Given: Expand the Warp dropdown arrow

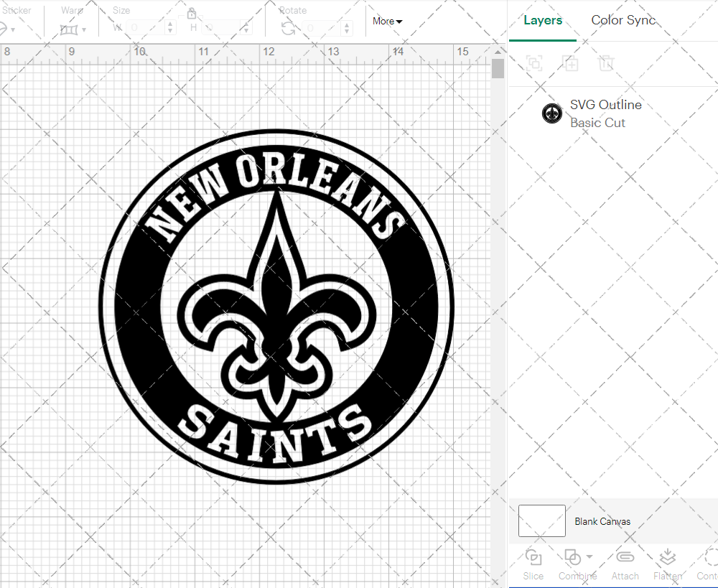Looking at the screenshot, I should [84, 30].
